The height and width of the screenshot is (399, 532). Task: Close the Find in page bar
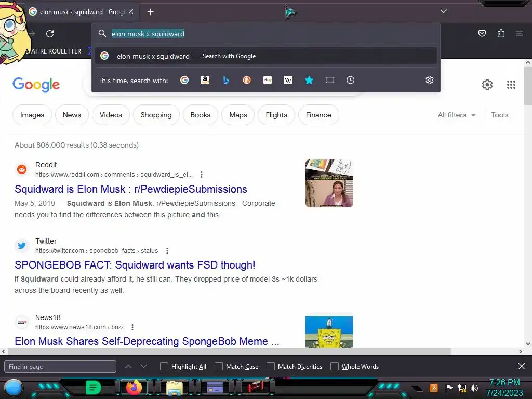(x=522, y=366)
